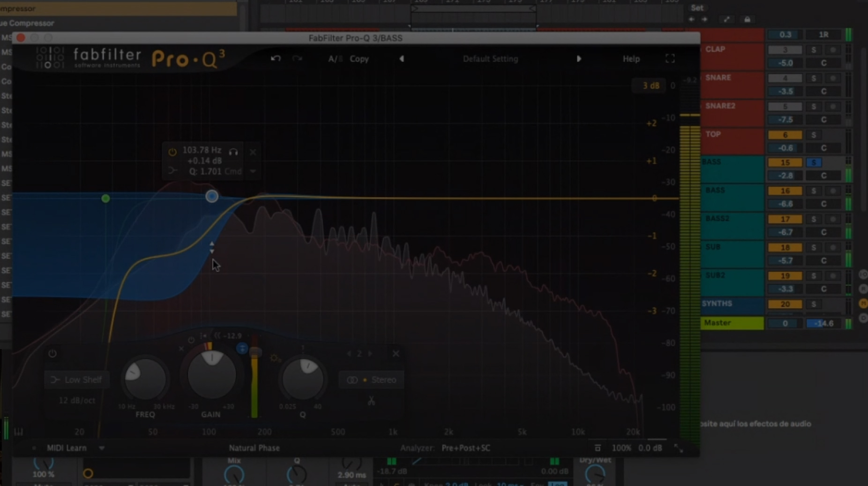Redo with the forward arrow icon
This screenshot has height=486, width=868.
tap(297, 59)
